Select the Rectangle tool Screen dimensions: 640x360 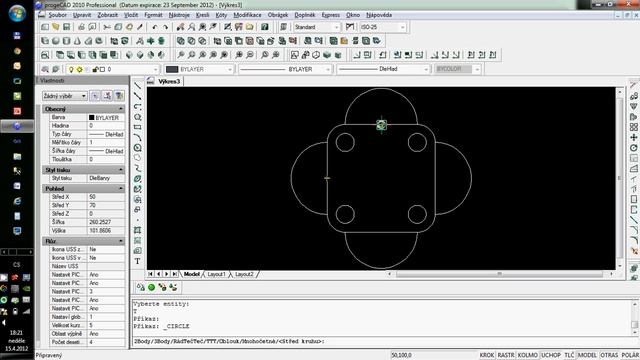pos(138,127)
